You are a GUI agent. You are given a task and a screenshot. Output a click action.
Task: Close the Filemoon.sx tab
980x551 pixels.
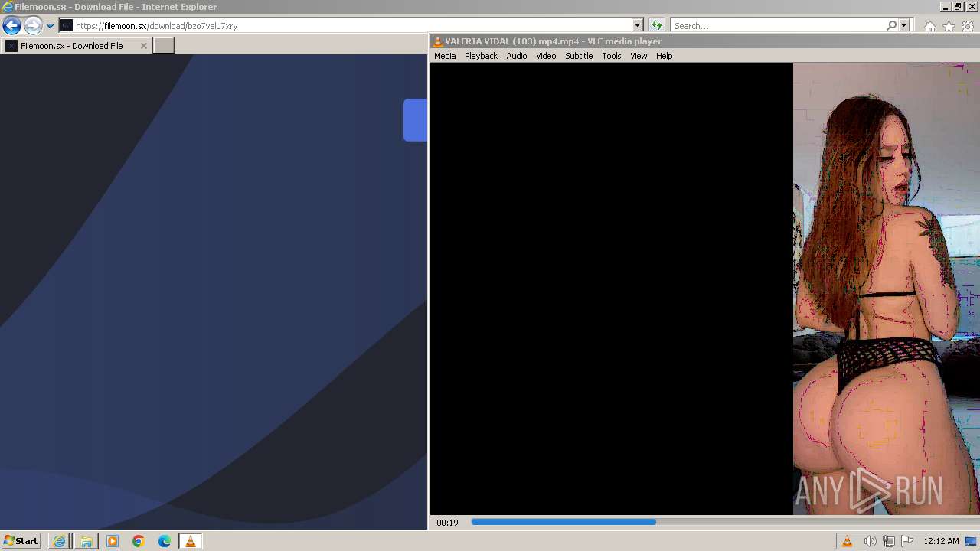(x=143, y=46)
